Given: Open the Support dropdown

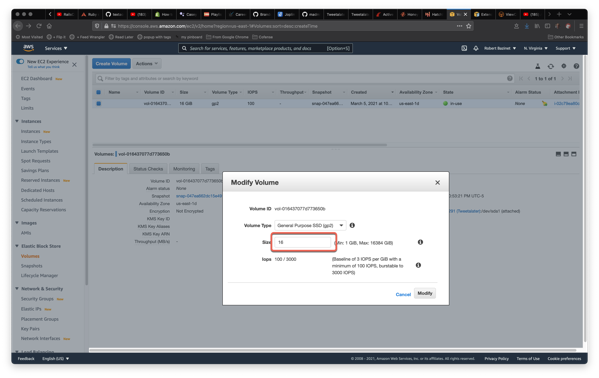Looking at the screenshot, I should [565, 48].
